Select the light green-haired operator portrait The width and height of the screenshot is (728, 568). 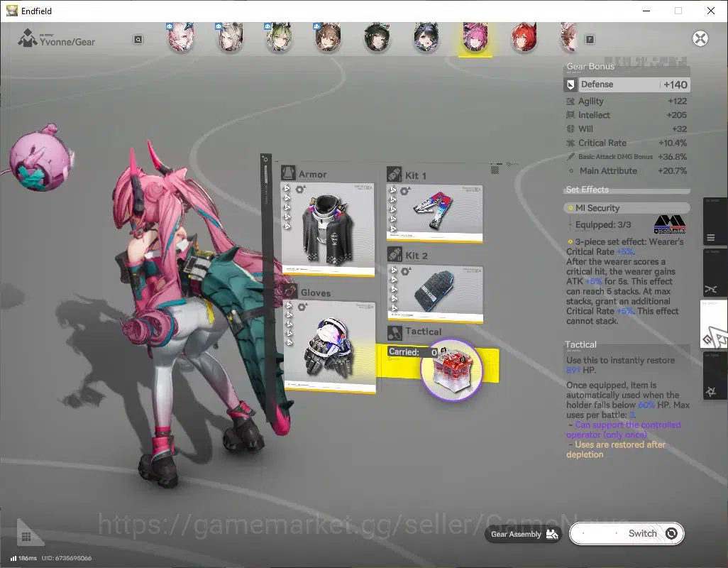click(279, 38)
